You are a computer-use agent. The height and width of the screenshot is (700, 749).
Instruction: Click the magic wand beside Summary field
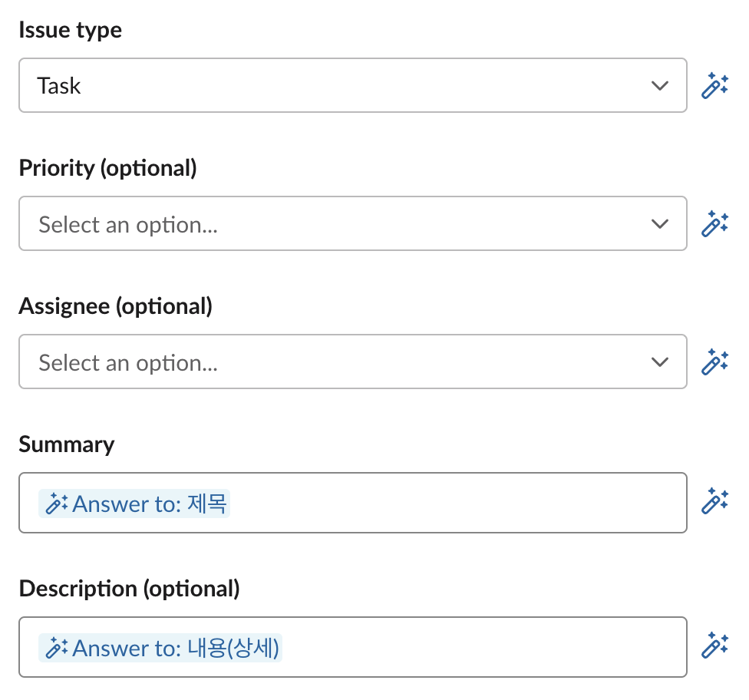714,501
